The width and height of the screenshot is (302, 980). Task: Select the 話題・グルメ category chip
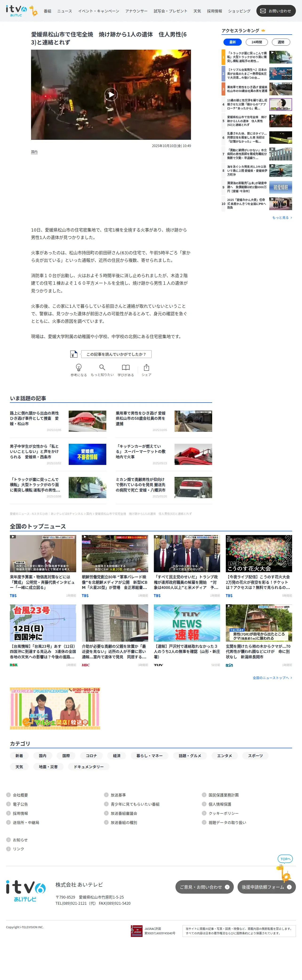[190, 756]
